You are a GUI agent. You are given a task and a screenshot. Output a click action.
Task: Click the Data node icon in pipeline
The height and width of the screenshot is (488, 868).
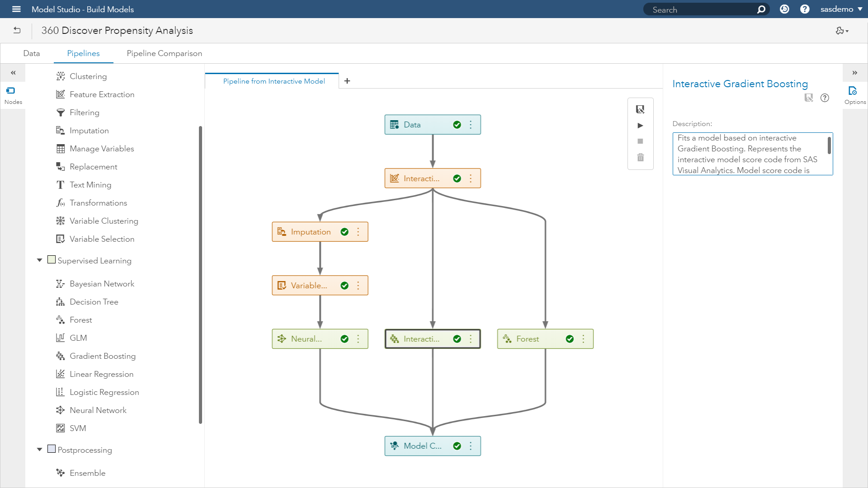point(394,124)
